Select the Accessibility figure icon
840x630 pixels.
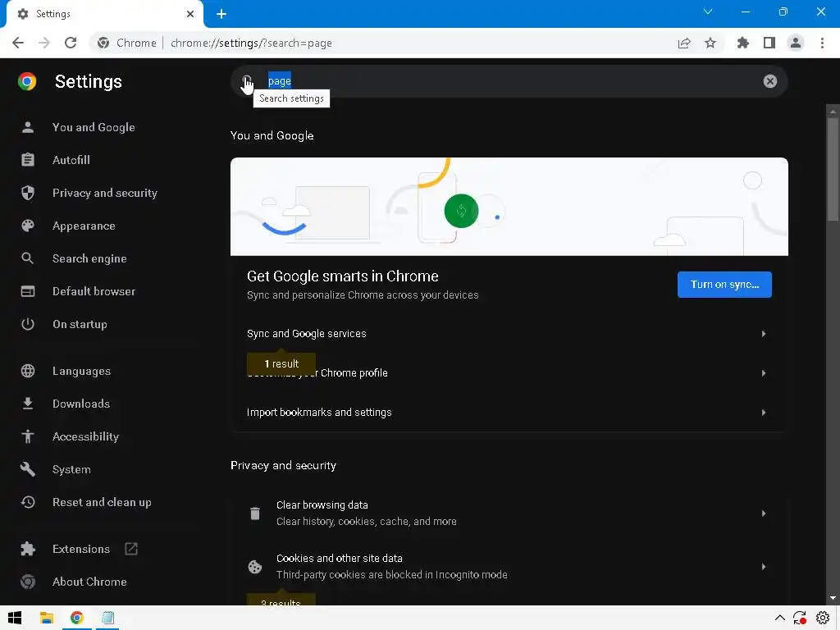click(x=28, y=436)
